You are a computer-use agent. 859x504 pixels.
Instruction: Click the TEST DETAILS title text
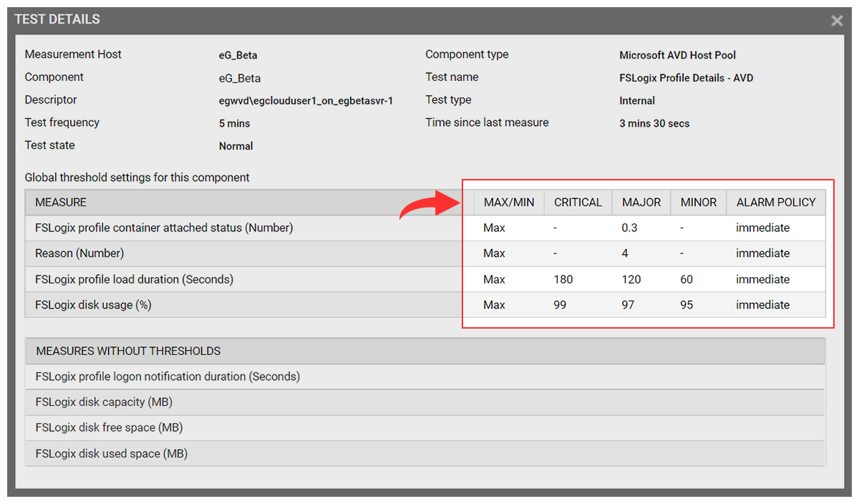57,19
